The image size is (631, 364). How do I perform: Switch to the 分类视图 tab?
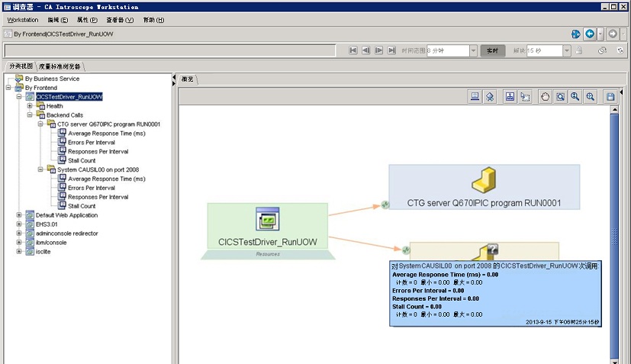point(21,66)
